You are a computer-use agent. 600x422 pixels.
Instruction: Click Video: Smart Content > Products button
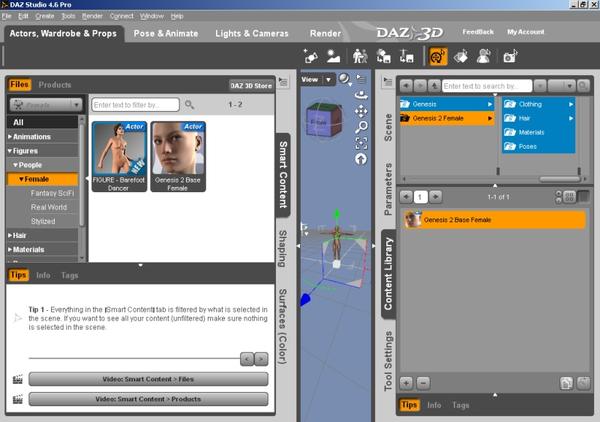pos(148,399)
